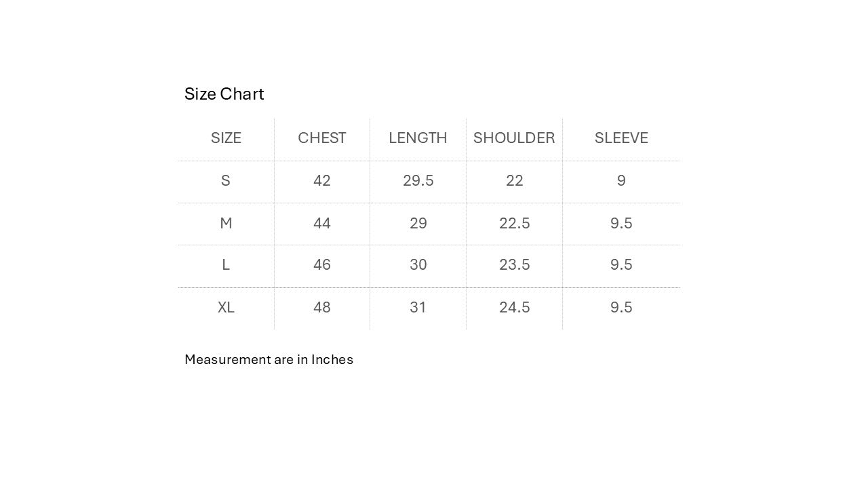Click the XL size row label

click(x=226, y=308)
